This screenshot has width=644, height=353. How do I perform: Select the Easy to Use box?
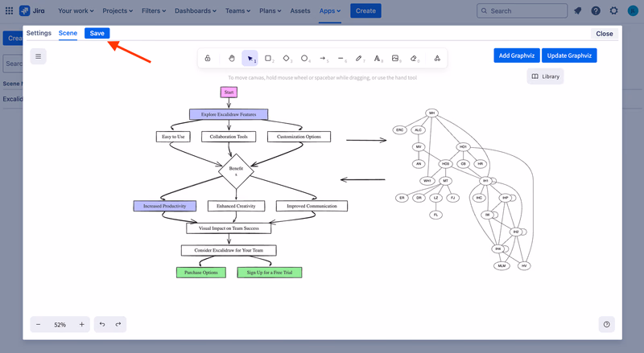173,136
